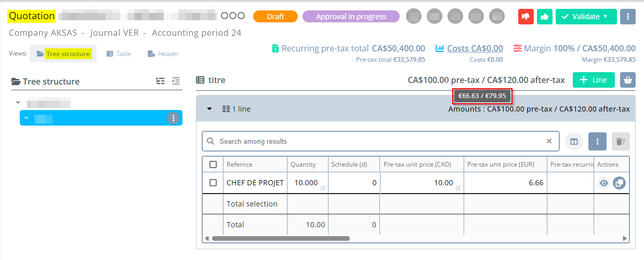
Task: Click the shopping basket icon beside Line
Action: 628,80
